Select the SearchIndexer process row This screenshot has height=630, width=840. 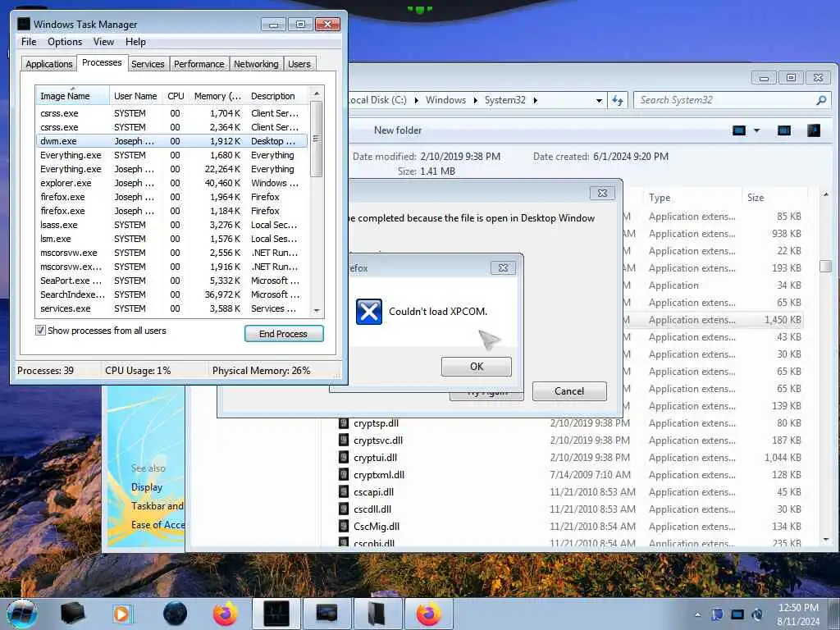pos(171,294)
